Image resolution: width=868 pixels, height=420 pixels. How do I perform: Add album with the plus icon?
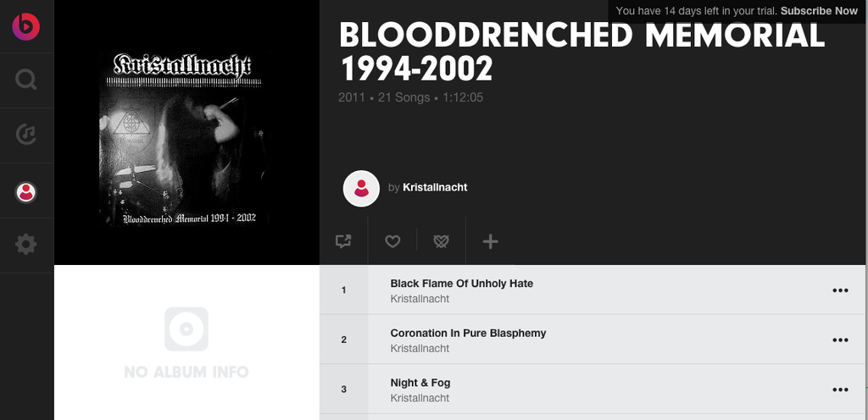coord(491,241)
